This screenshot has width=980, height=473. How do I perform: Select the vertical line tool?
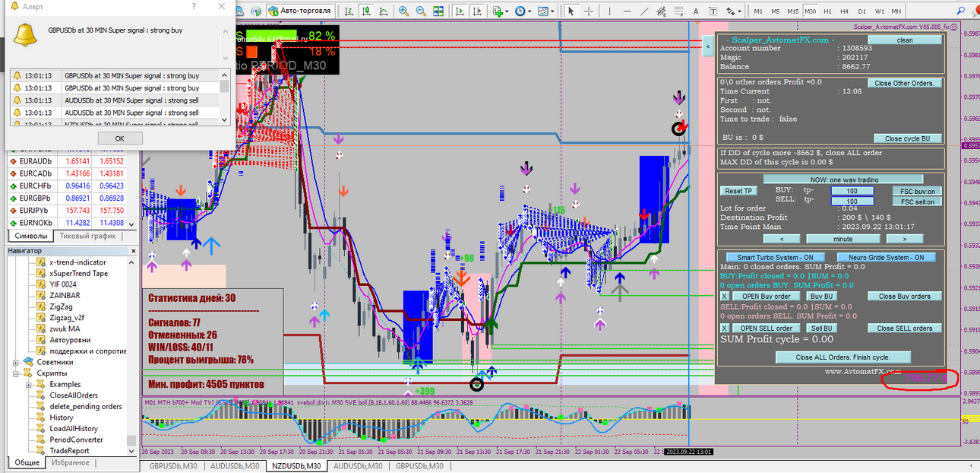click(609, 11)
